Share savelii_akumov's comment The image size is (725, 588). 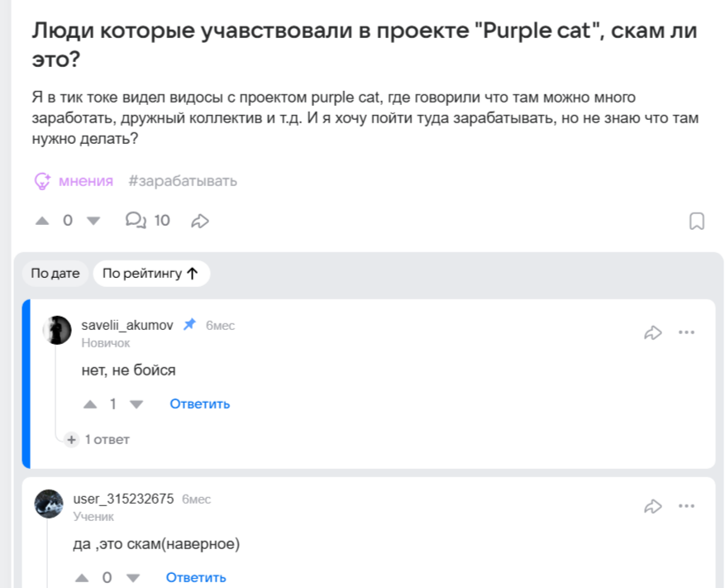tap(654, 332)
